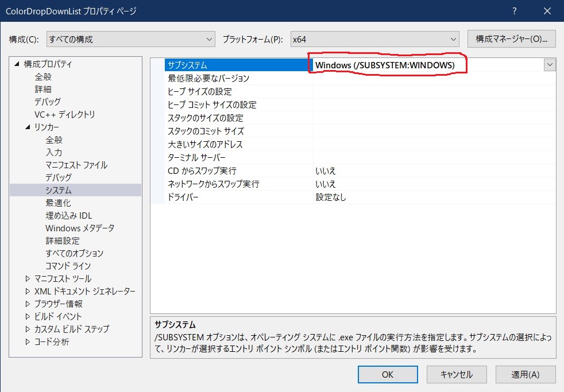Select デバッグ under 構成プロパティ
Viewport: 564px width, 392px height.
(48, 102)
